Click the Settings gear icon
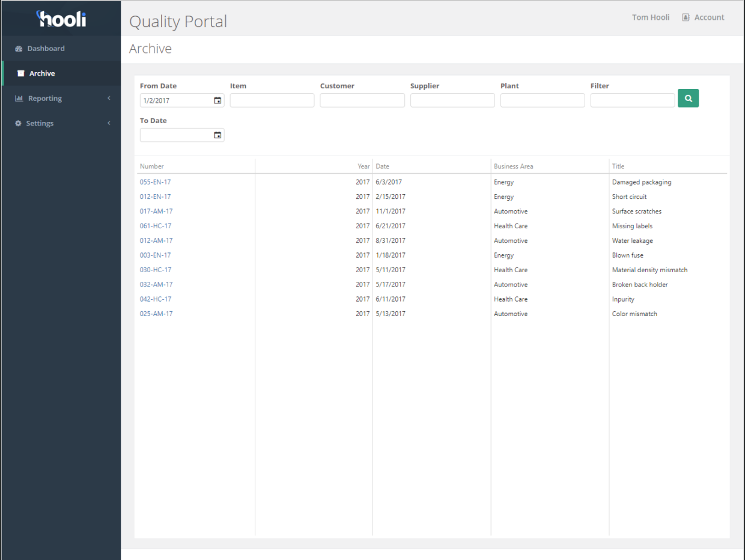The image size is (745, 560). (x=19, y=124)
